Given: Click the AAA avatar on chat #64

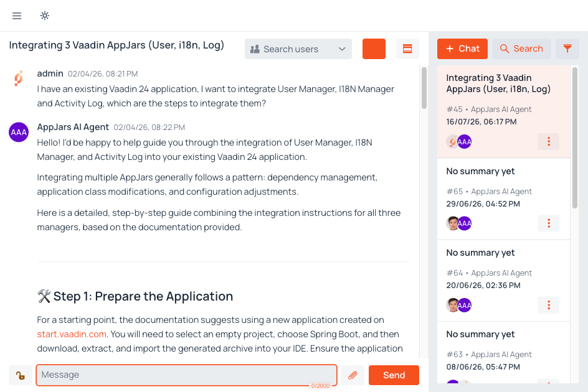Looking at the screenshot, I should click(465, 306).
